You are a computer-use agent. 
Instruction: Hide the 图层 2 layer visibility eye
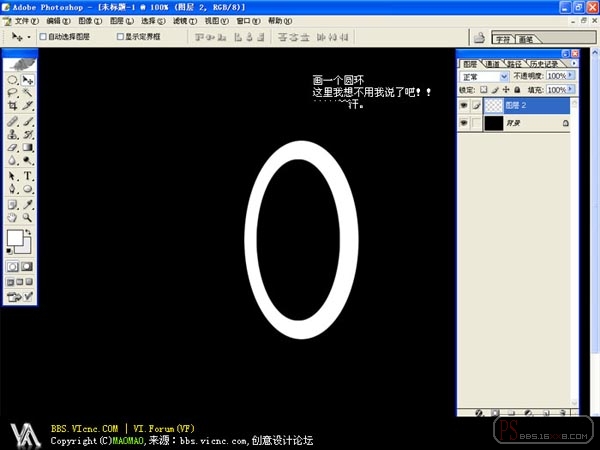464,105
